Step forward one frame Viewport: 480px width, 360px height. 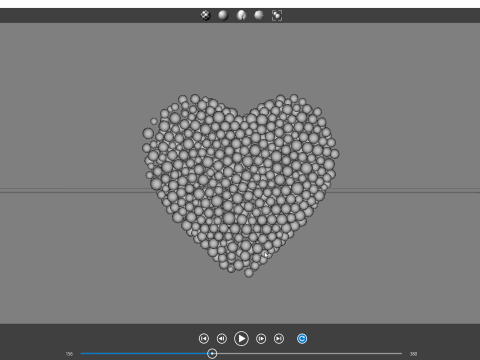click(x=261, y=339)
